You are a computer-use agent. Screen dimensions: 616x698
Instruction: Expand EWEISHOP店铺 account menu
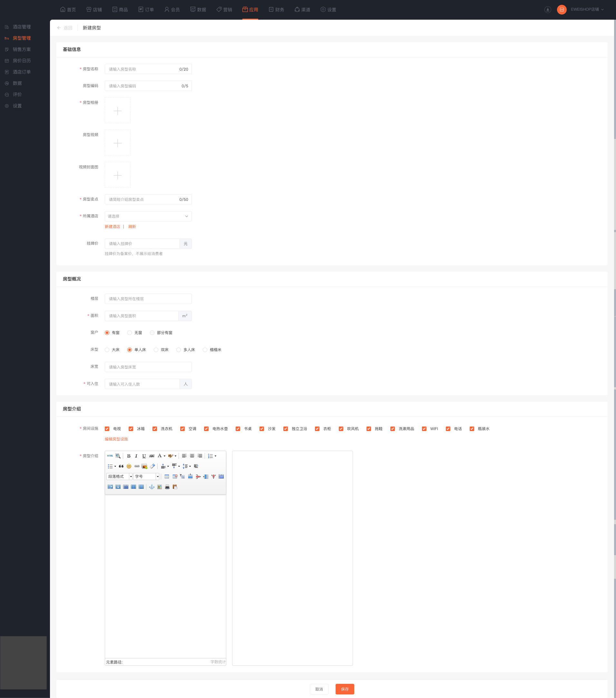pos(587,10)
